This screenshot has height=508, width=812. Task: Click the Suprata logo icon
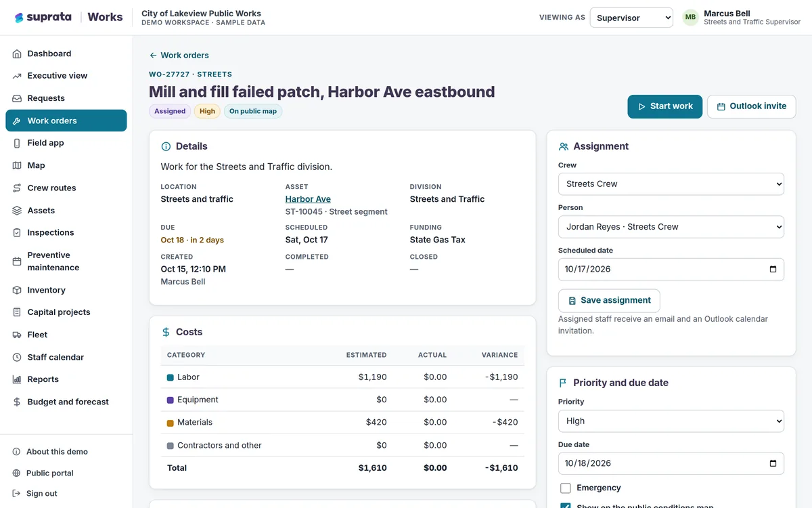click(19, 18)
